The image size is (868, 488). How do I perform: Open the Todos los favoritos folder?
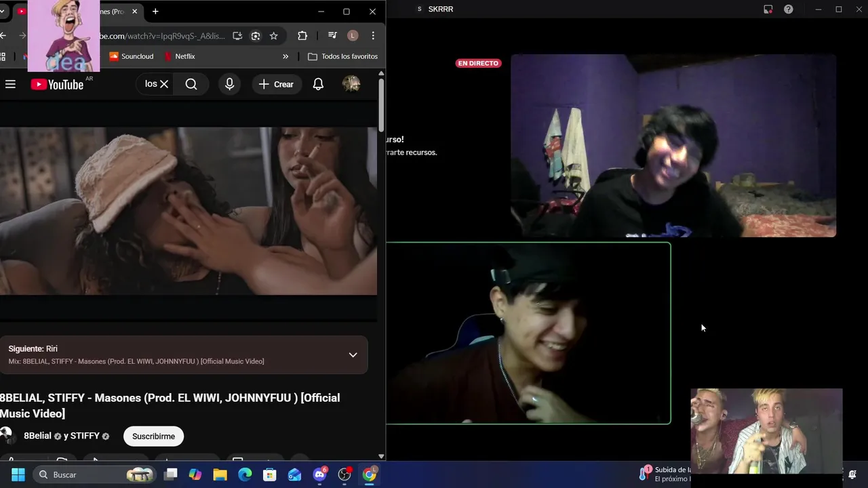coord(342,56)
